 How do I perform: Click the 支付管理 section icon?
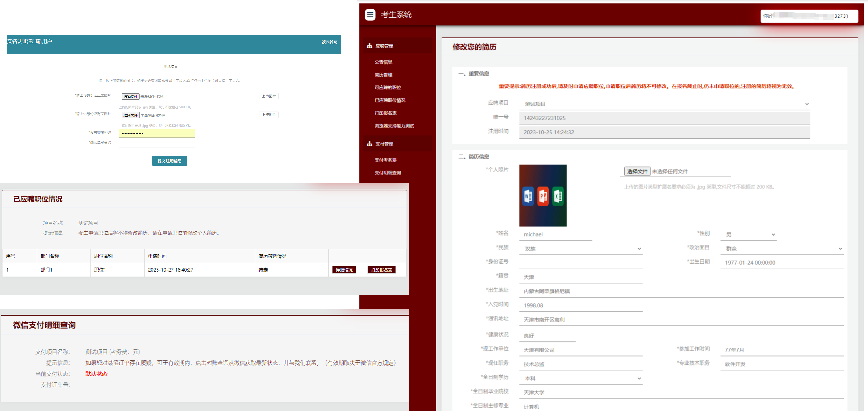coord(369,144)
